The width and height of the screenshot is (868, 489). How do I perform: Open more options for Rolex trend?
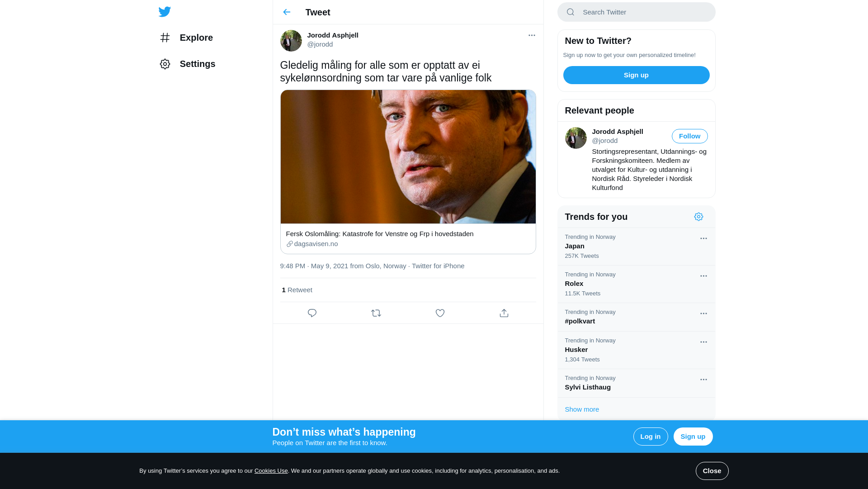coord(703,276)
